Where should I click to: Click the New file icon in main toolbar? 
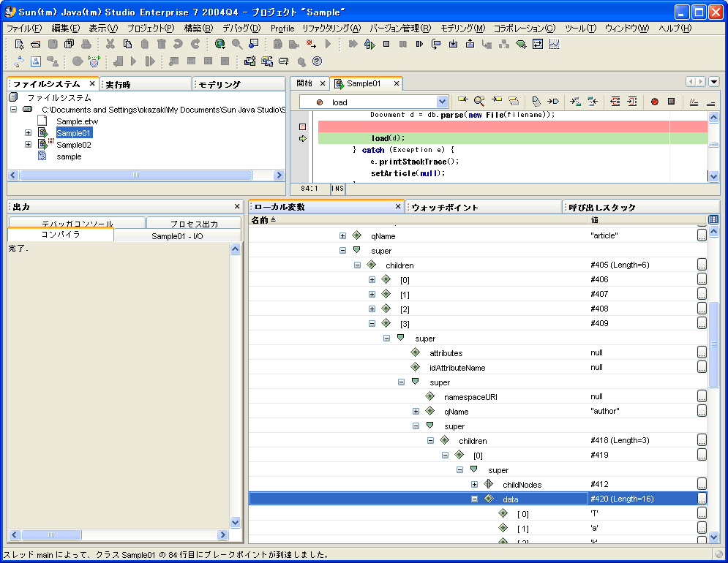(19, 44)
